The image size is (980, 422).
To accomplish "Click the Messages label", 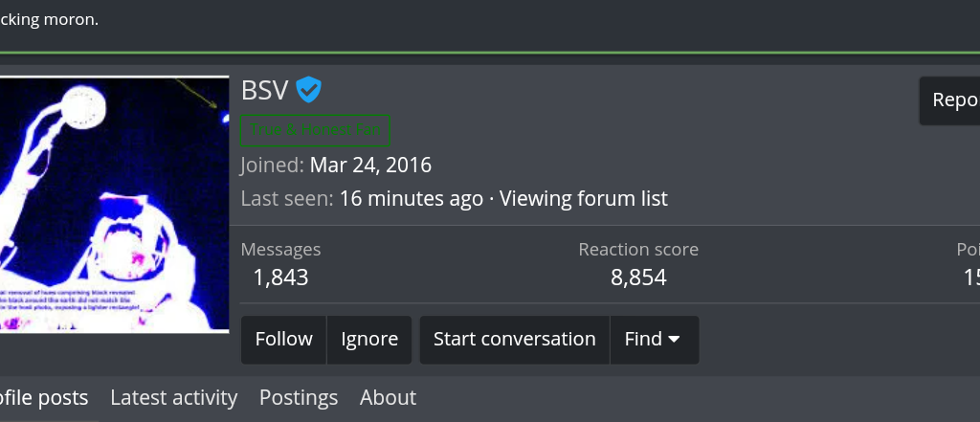I will coord(280,250).
